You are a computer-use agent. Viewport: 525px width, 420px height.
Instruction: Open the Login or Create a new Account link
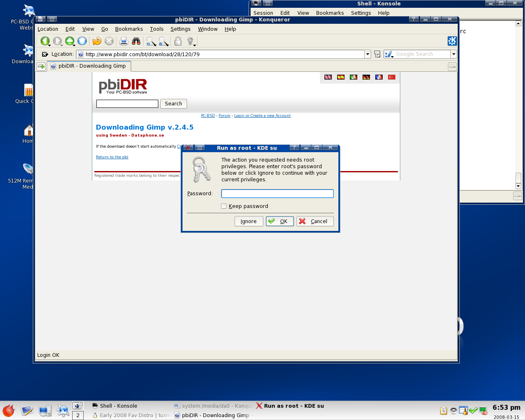262,116
